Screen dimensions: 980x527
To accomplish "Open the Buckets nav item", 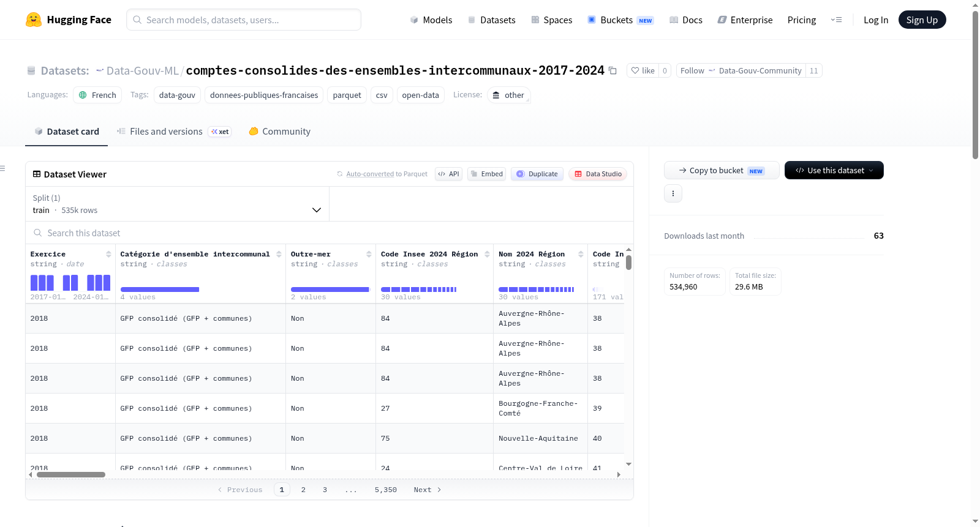I will 620,20.
